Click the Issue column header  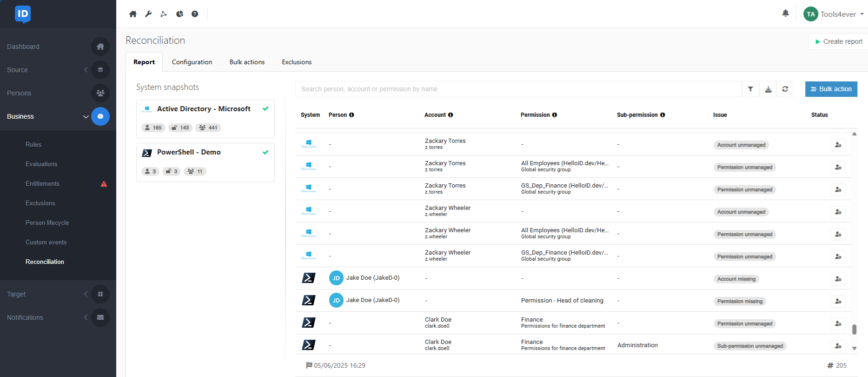(720, 115)
